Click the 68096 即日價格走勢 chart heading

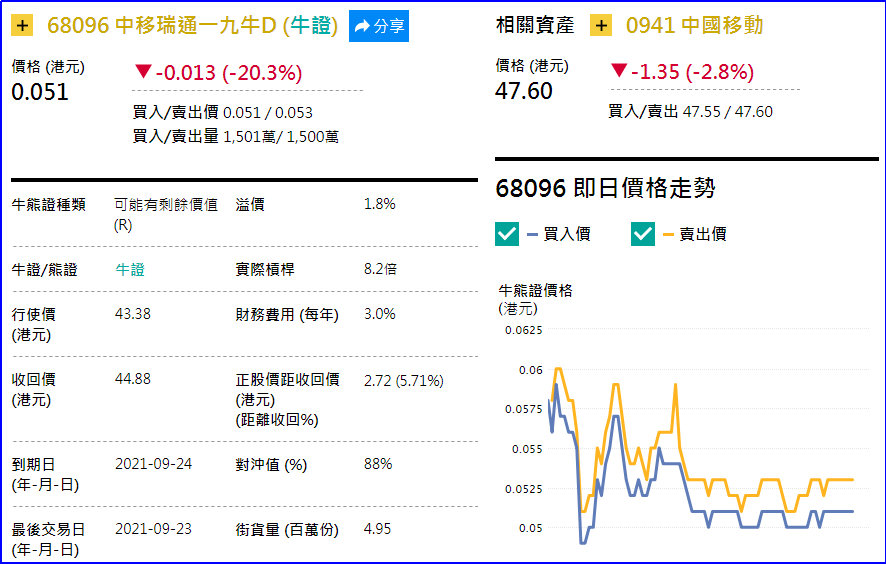point(605,188)
